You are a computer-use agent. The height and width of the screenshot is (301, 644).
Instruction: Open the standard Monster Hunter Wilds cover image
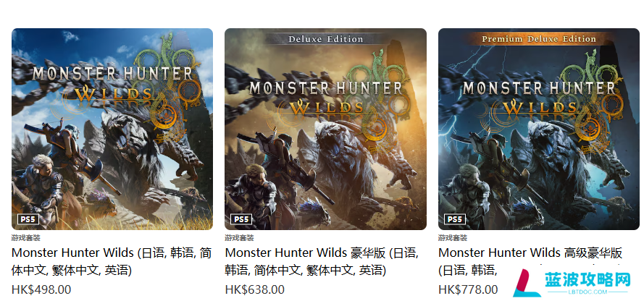(112, 129)
